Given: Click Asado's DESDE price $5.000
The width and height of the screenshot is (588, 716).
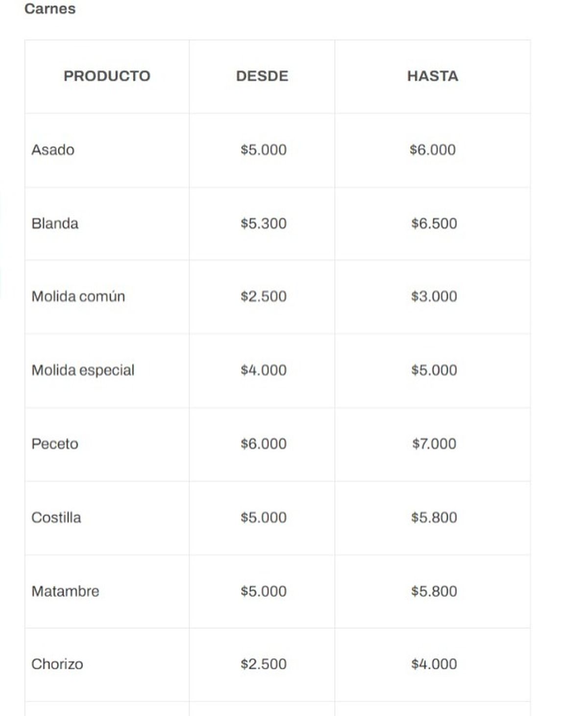Looking at the screenshot, I should click(x=264, y=149).
